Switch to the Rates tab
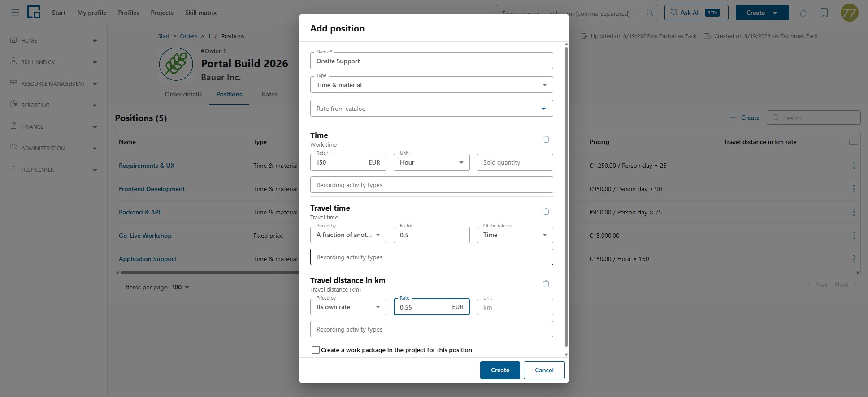Screen dimensions: 868x397 [x=269, y=94]
